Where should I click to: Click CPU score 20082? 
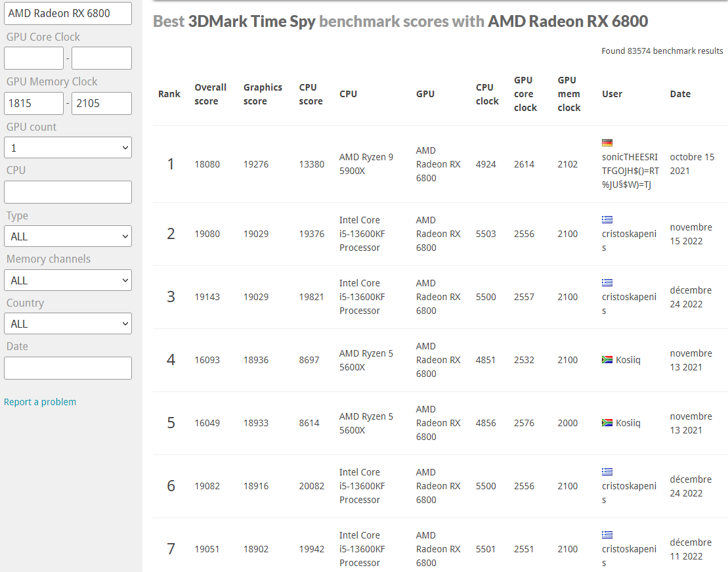(x=312, y=486)
